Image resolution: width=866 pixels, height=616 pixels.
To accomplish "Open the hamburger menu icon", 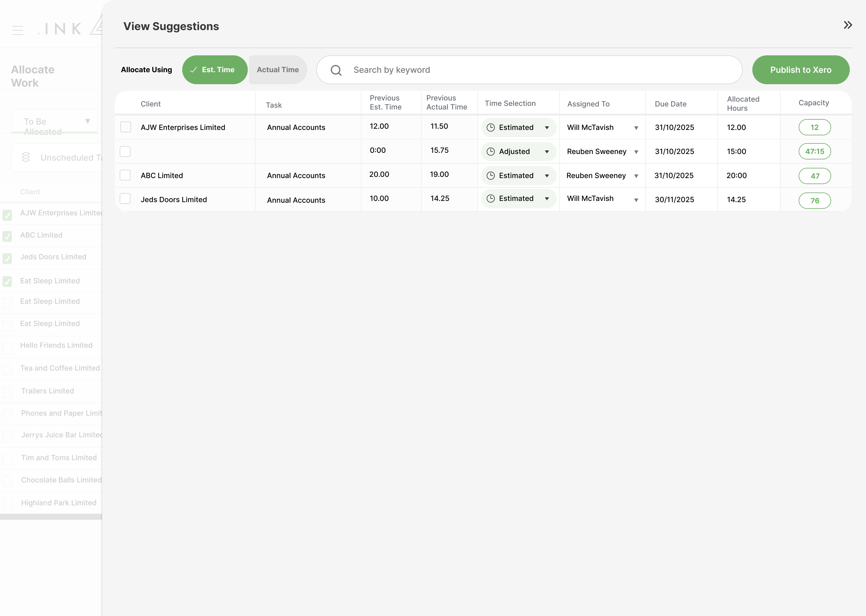I will 18,30.
